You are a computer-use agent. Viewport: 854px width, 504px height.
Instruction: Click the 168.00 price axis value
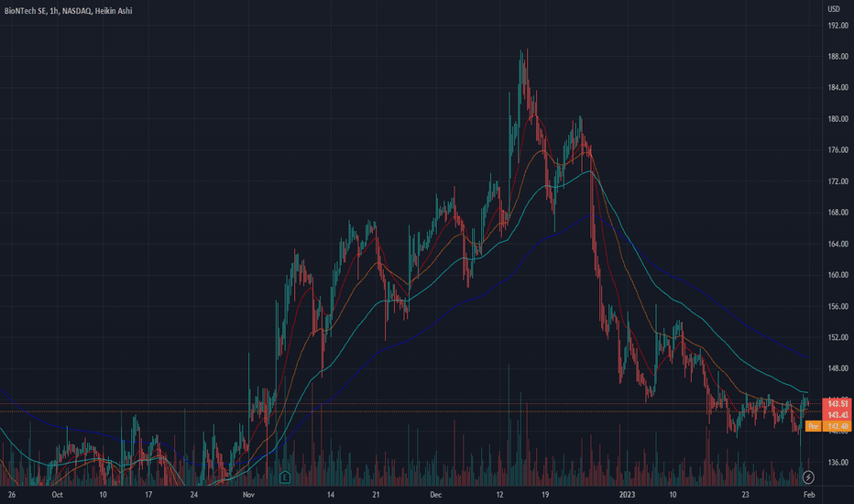click(x=838, y=213)
